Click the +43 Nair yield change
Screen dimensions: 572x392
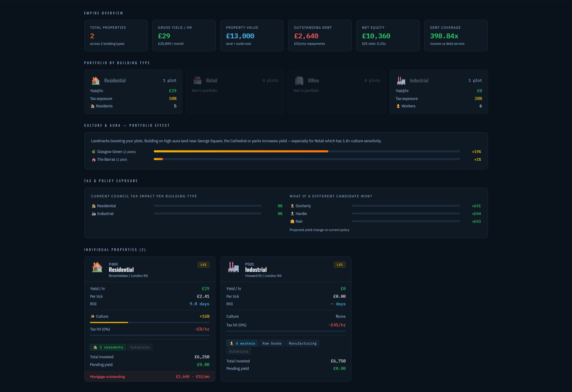point(476,221)
